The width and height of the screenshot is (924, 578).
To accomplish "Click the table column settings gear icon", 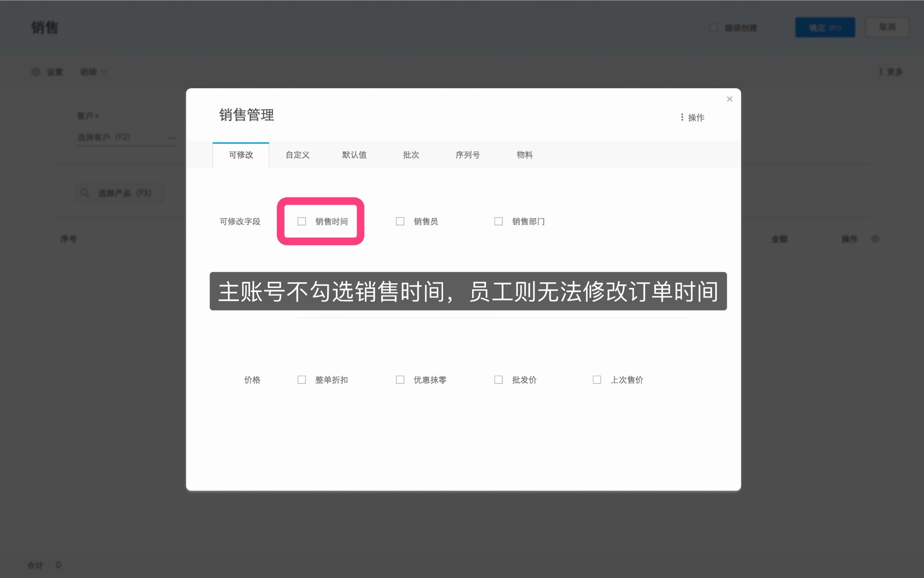I will [x=875, y=239].
